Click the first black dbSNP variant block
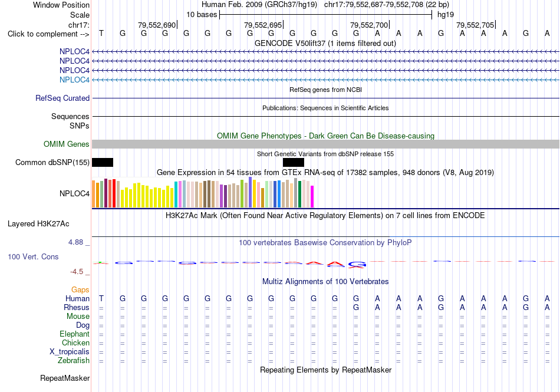This screenshot has width=560, height=392. point(103,163)
